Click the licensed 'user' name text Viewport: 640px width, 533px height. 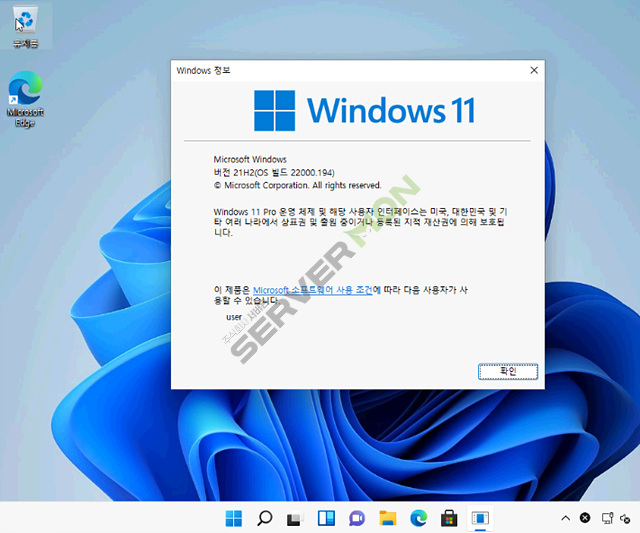click(x=234, y=317)
